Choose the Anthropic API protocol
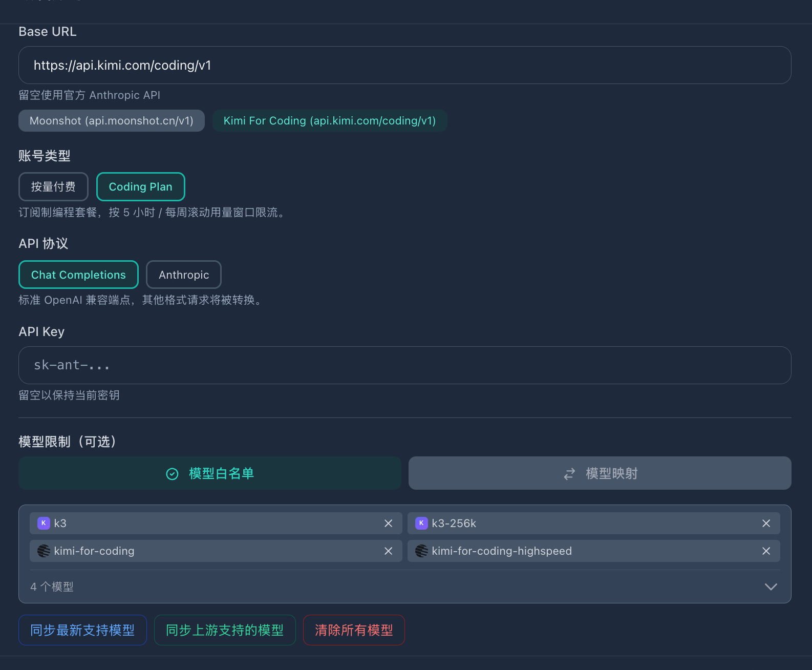 [184, 275]
